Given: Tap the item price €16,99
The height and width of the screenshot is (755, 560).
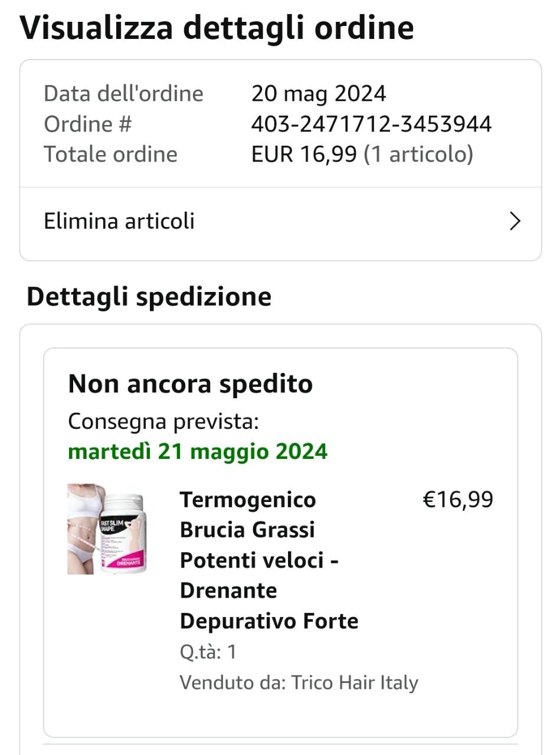Looking at the screenshot, I should click(458, 500).
